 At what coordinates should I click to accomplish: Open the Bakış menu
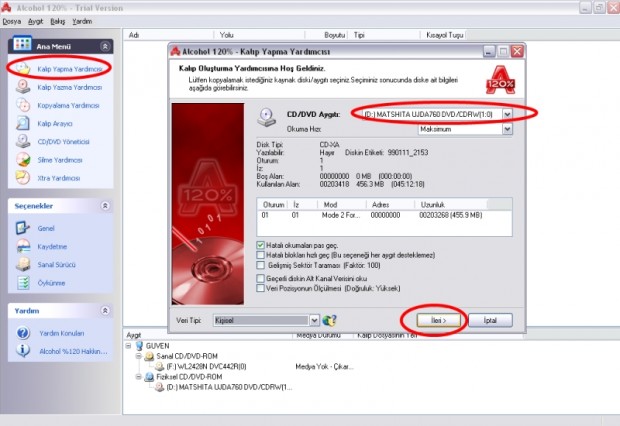(x=58, y=21)
